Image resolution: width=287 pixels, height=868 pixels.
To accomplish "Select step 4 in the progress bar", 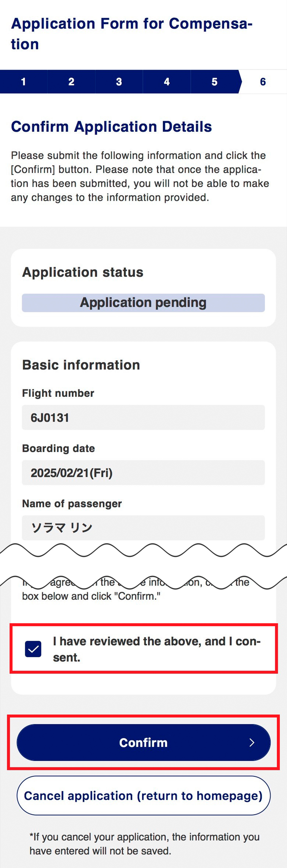I will 167,81.
